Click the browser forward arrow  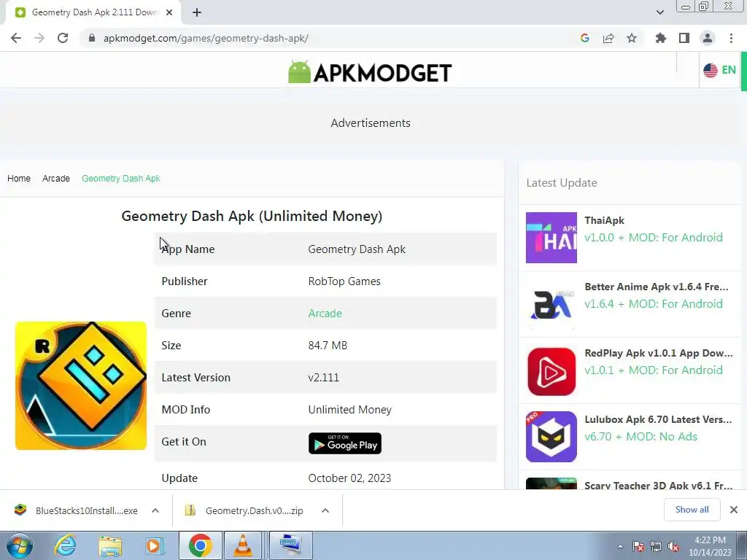click(x=39, y=38)
